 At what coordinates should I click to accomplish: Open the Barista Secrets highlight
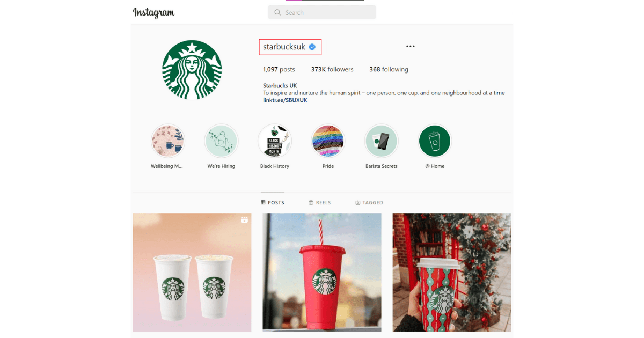(x=382, y=141)
